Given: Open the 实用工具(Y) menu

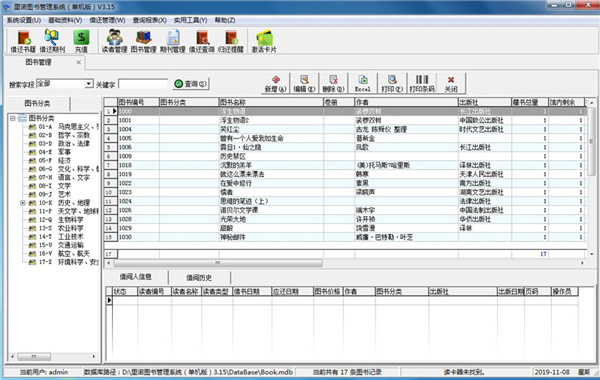Looking at the screenshot, I should 190,20.
